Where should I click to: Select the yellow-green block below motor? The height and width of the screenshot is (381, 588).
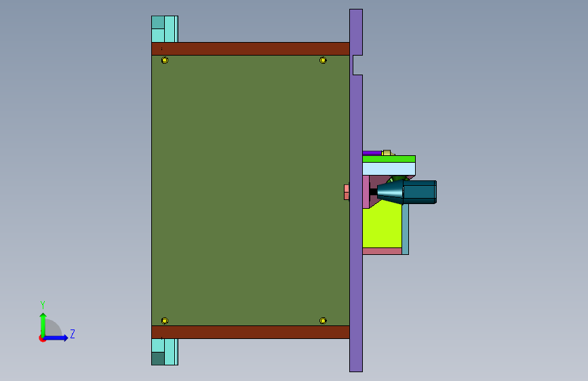(382, 226)
